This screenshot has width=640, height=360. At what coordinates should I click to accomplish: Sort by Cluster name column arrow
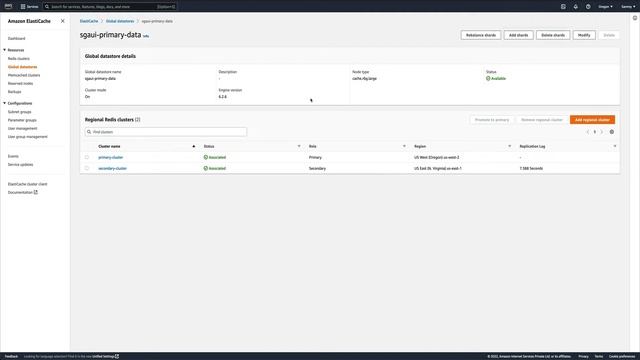click(193, 146)
